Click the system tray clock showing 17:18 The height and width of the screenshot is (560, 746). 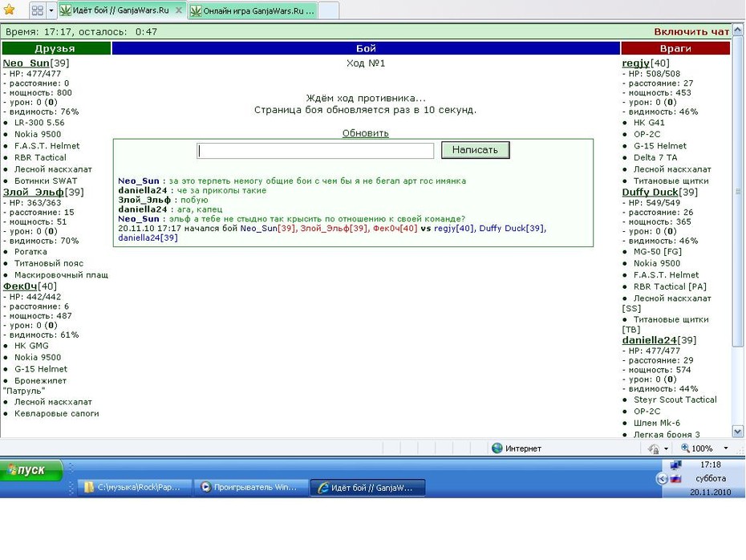point(711,465)
